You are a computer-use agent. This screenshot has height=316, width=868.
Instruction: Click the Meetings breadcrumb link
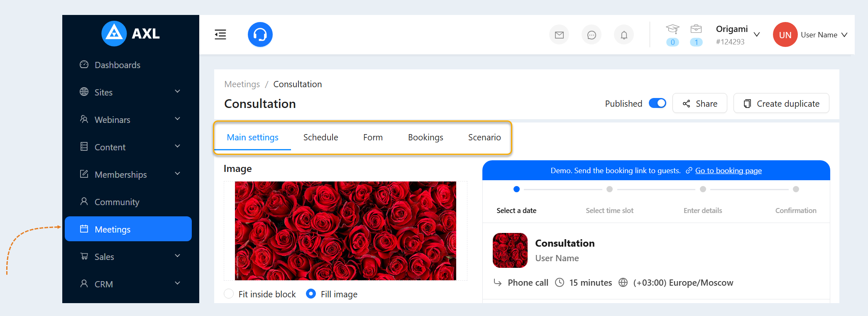242,84
